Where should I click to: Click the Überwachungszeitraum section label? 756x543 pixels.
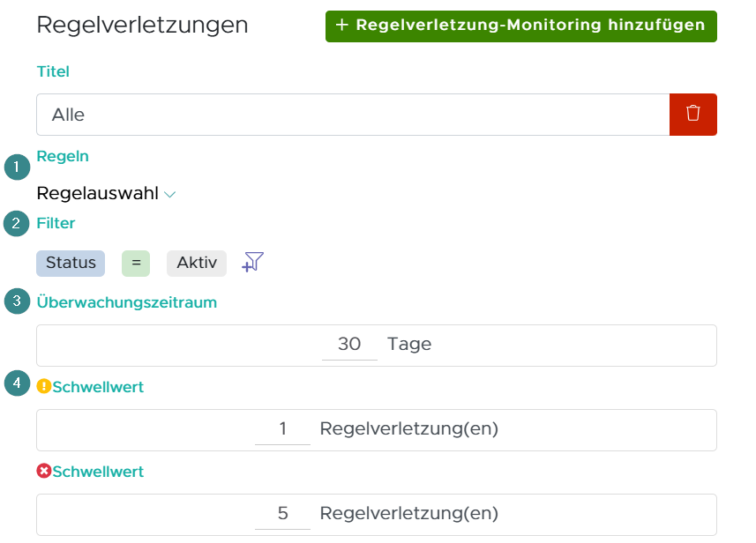pyautogui.click(x=126, y=302)
